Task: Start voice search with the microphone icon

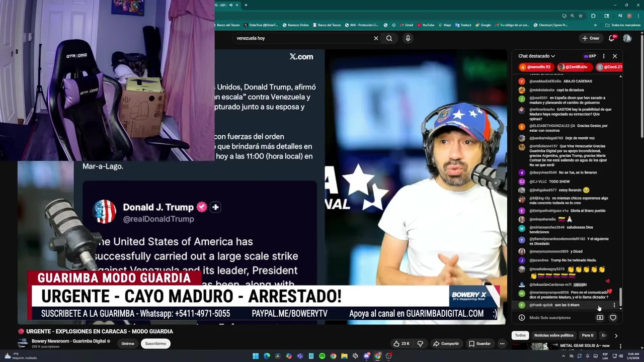Action: (408, 38)
